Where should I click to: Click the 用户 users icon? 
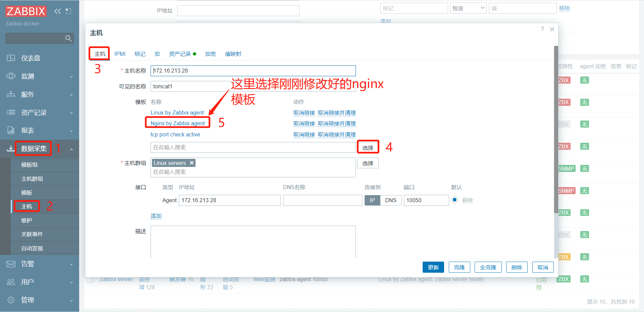coord(11,282)
